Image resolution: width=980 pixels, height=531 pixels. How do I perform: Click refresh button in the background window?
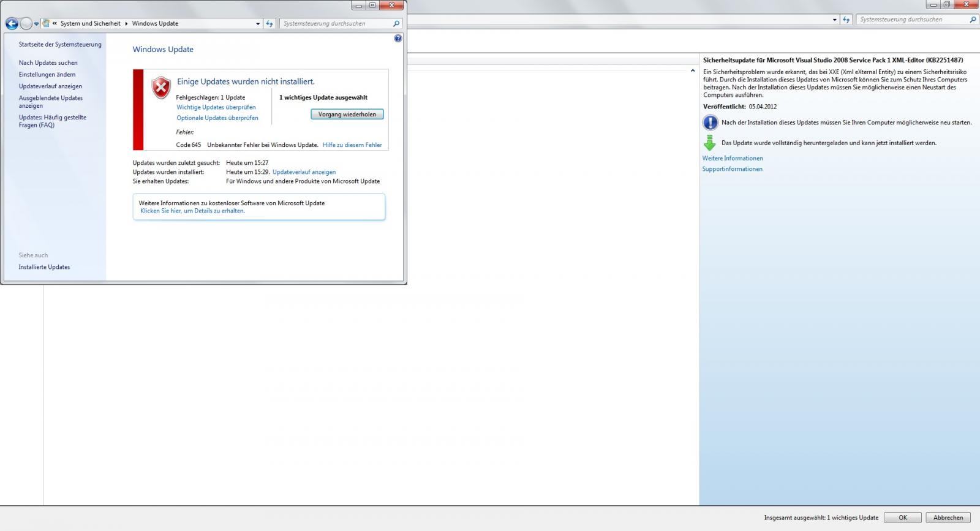coord(846,20)
